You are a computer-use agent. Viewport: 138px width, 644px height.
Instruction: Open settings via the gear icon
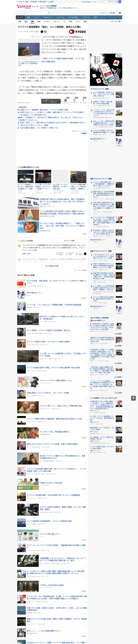[120, 13]
